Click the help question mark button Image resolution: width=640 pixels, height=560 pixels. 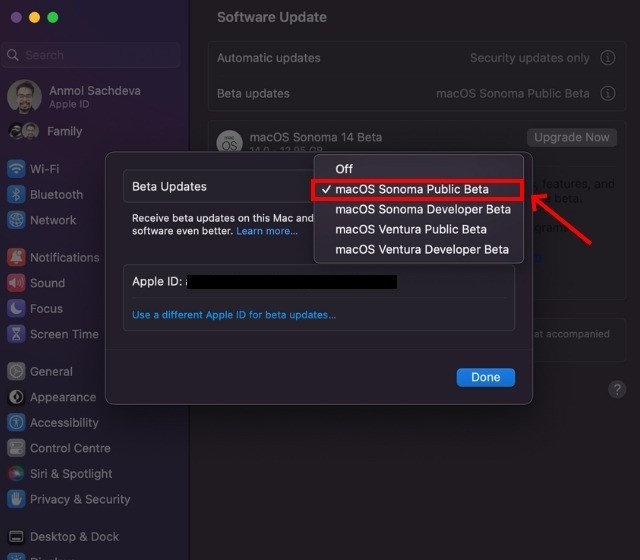click(617, 389)
